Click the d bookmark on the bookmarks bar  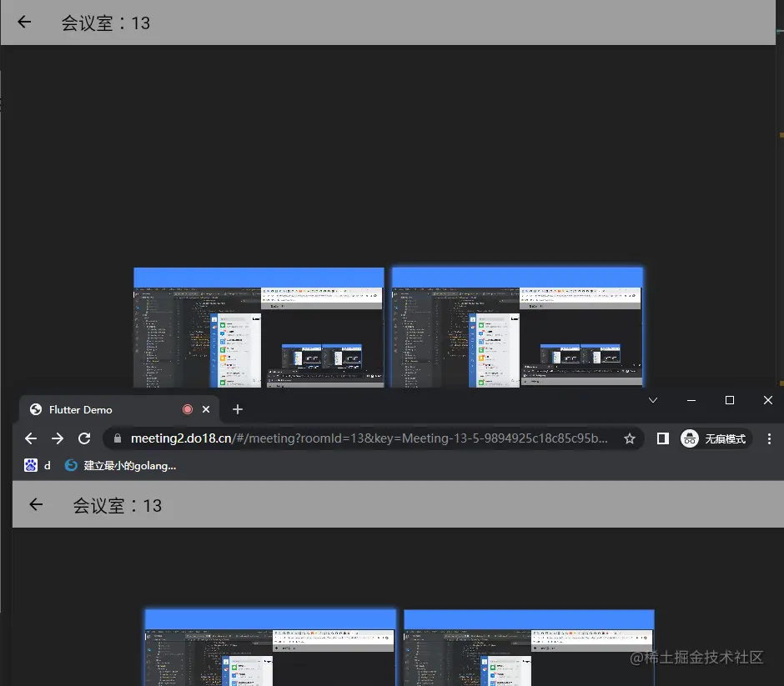coord(46,465)
